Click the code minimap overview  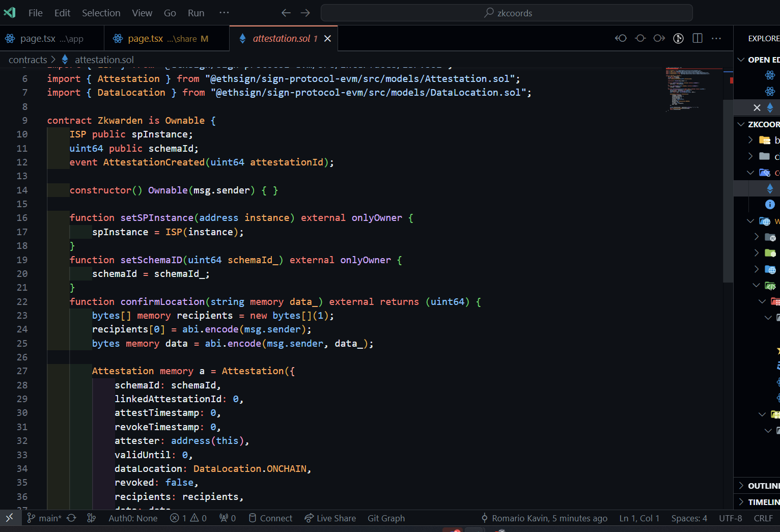(x=693, y=89)
